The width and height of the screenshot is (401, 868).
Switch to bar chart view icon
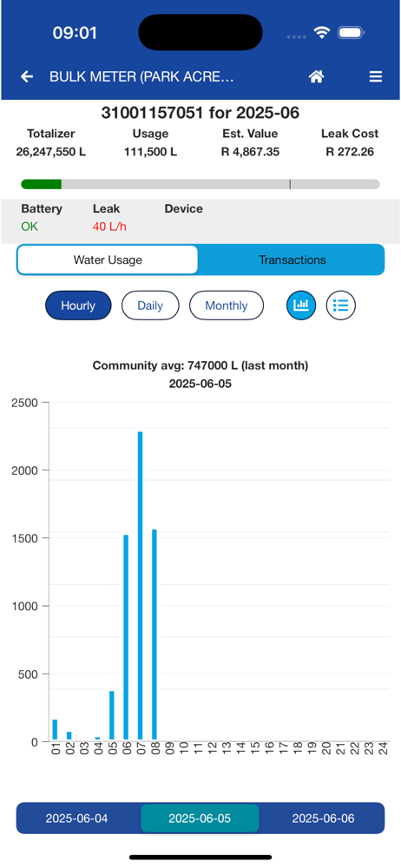pyautogui.click(x=301, y=305)
